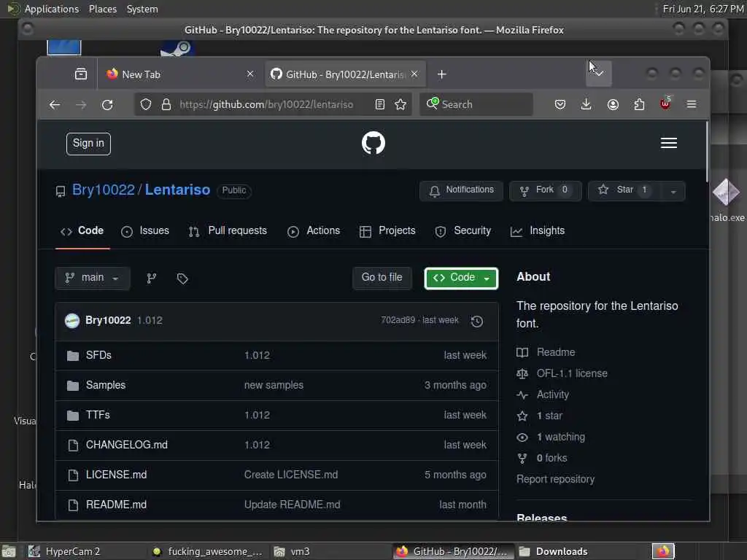
Task: Expand the list all tabs chevron
Action: [x=599, y=74]
